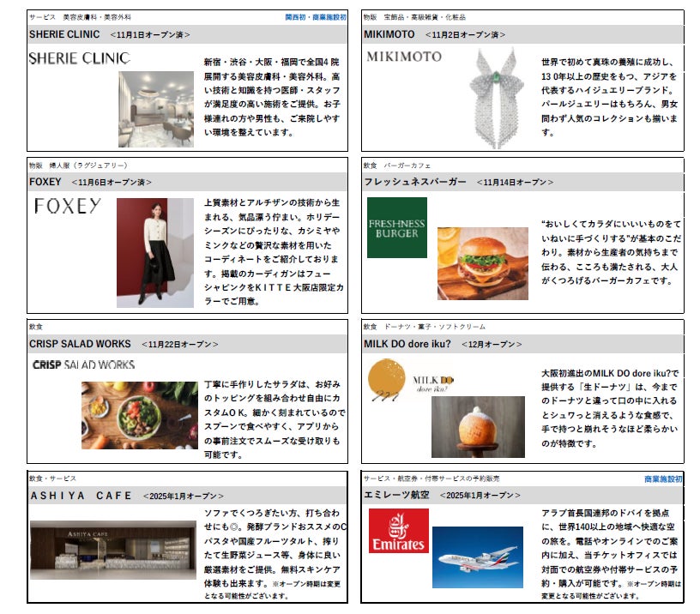The width and height of the screenshot is (700, 614).
Task: Click the MIKIMOTO description paragraph
Action: [x=610, y=97]
